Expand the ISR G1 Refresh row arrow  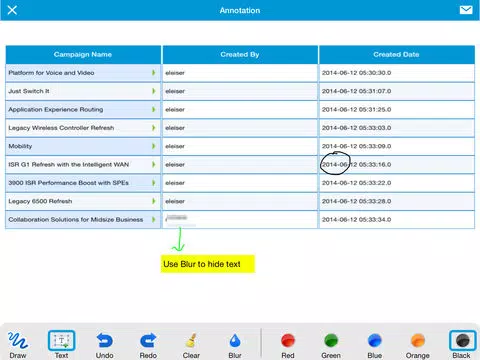coord(154,164)
